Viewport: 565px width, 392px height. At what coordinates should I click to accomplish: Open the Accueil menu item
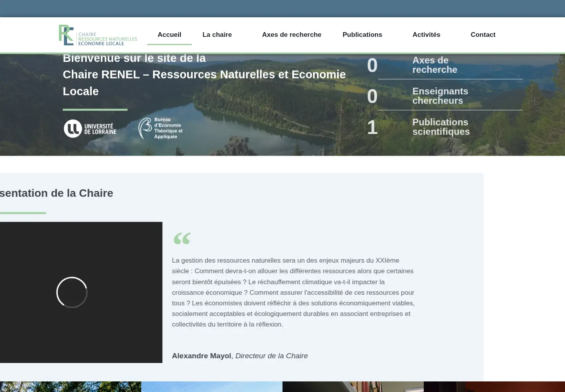(169, 34)
